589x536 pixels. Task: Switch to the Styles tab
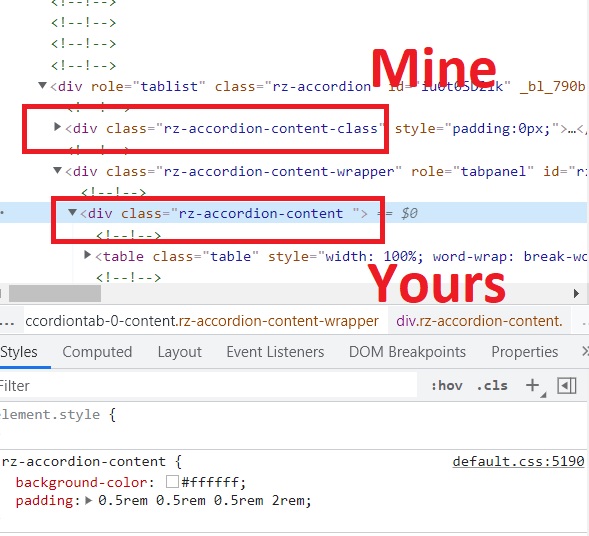tap(19, 352)
